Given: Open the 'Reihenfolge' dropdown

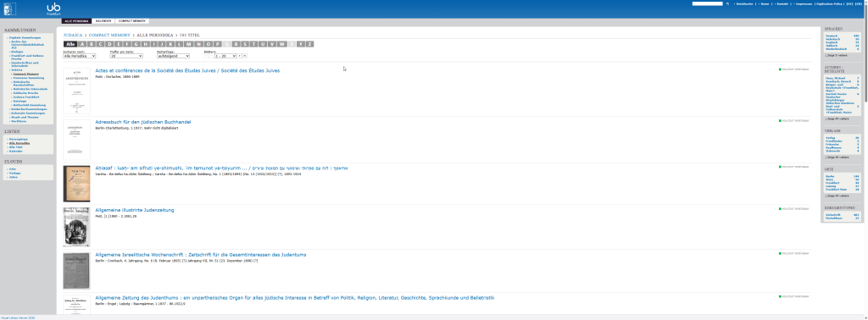Looking at the screenshot, I should pyautogui.click(x=173, y=56).
